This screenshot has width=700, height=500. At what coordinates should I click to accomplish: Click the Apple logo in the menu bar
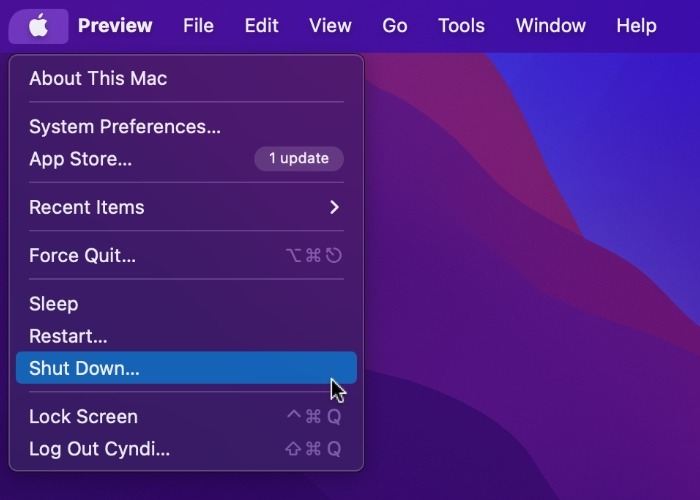38,26
